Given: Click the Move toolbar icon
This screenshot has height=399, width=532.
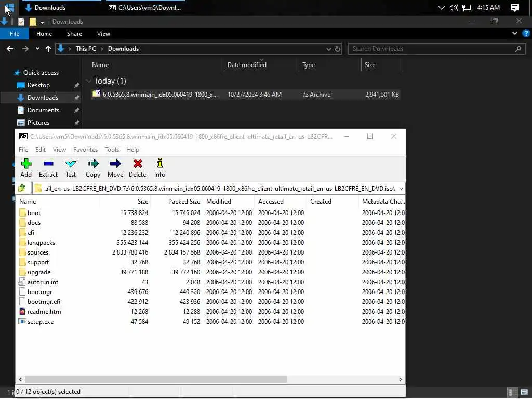Looking at the screenshot, I should tap(115, 164).
